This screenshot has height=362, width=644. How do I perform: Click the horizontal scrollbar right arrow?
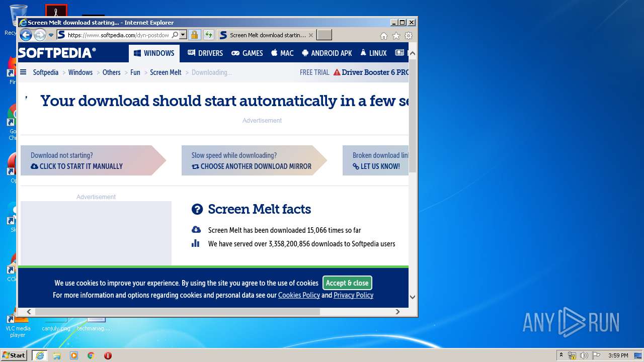point(397,312)
